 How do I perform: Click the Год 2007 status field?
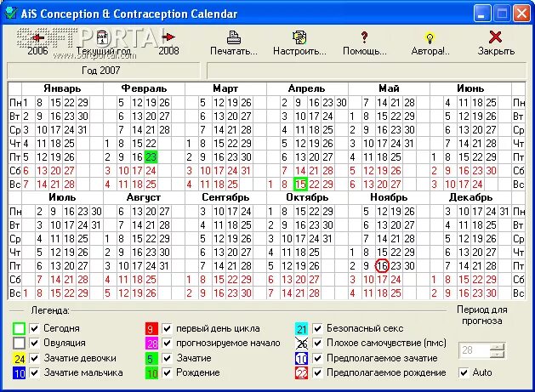tap(104, 71)
